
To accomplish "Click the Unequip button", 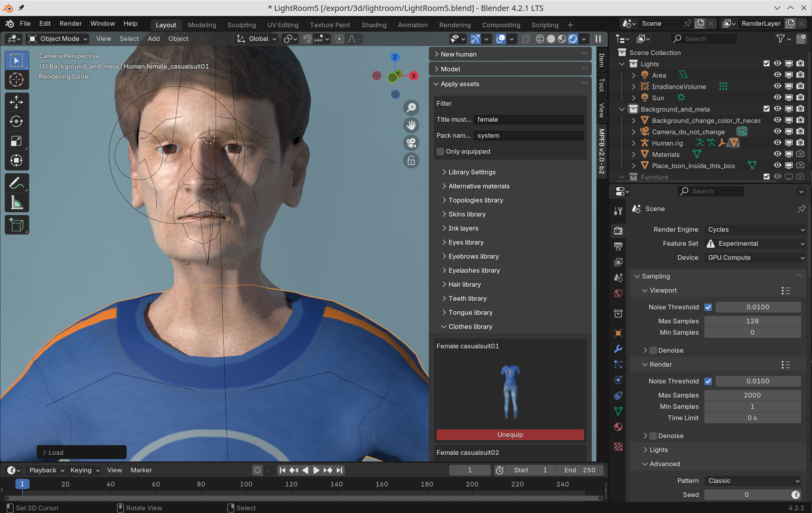I will 510,435.
